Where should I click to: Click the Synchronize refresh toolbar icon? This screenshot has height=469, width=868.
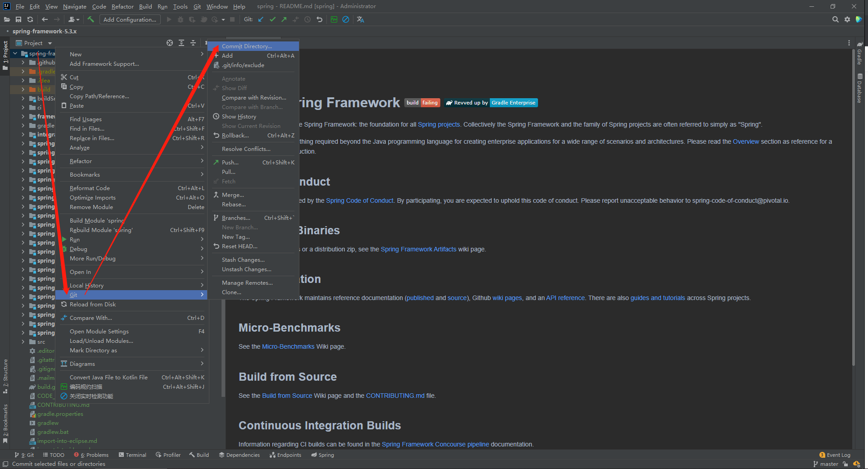(30, 19)
